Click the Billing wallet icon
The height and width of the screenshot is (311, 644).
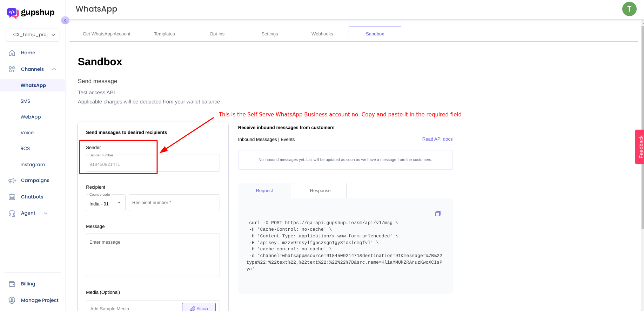[x=12, y=284]
